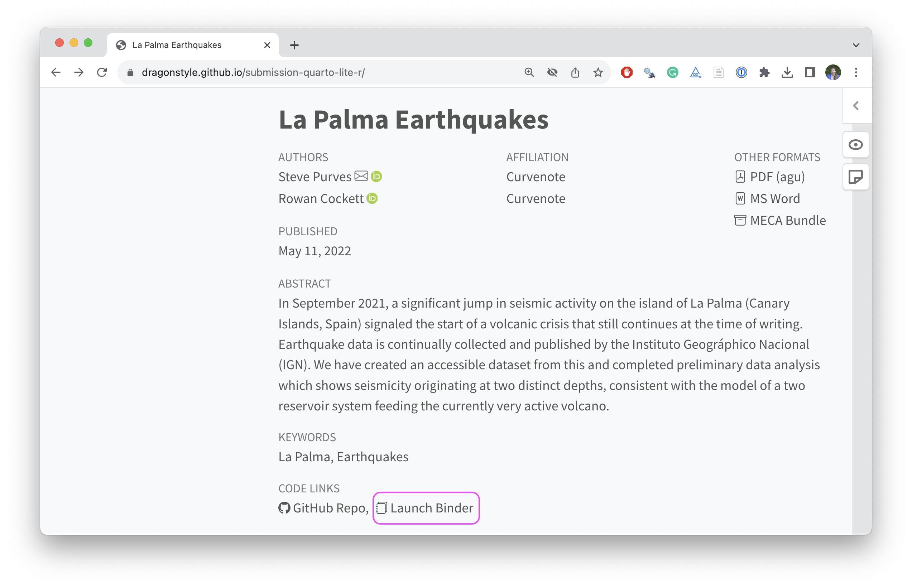Open Rowan Cockett's ORCID iD icon
This screenshot has width=912, height=588.
coord(372,198)
